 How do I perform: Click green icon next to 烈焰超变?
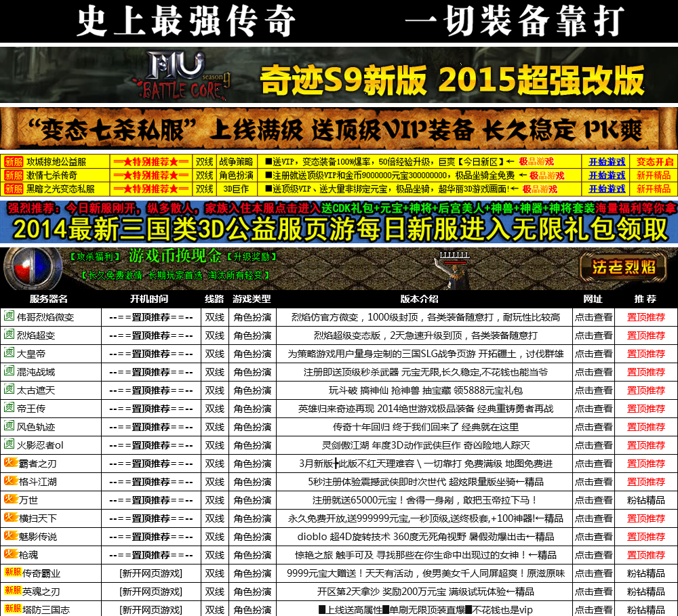point(9,334)
